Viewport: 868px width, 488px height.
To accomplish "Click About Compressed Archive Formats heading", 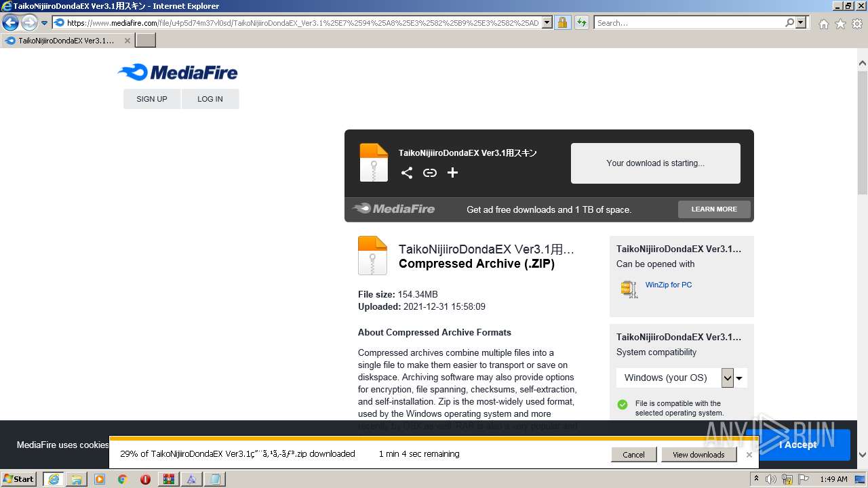I will pyautogui.click(x=435, y=332).
